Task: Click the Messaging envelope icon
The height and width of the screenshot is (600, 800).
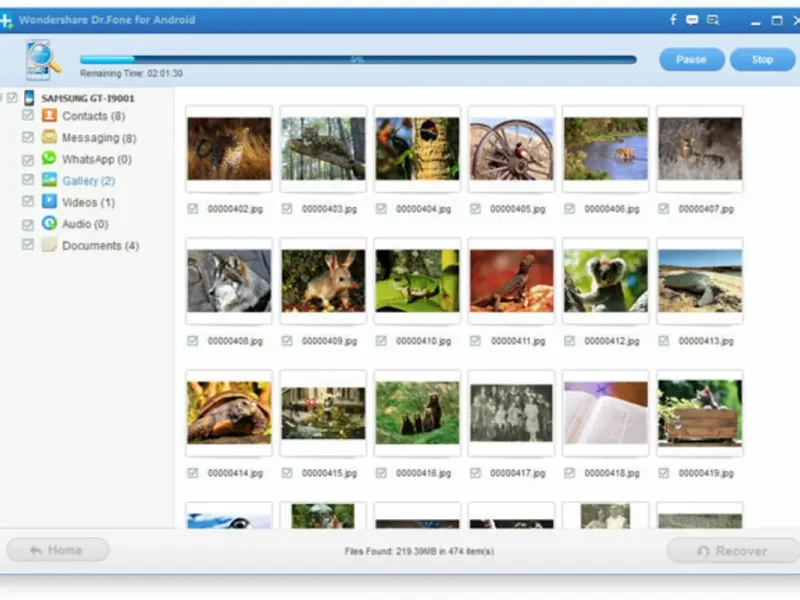Action: coord(49,137)
